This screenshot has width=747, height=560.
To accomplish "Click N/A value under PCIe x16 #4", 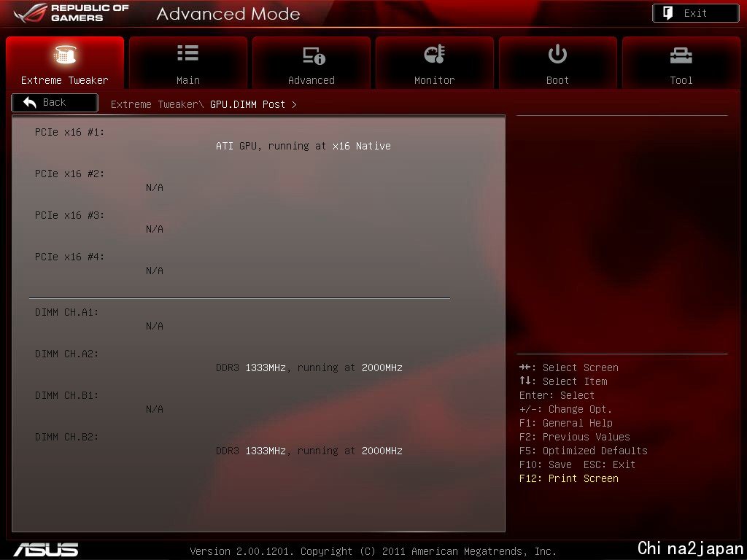I will pos(155,271).
